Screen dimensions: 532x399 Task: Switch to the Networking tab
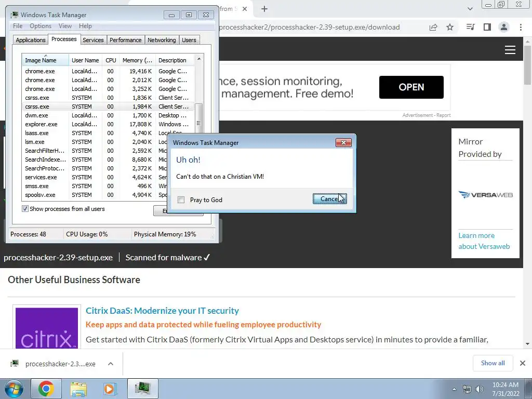point(162,40)
